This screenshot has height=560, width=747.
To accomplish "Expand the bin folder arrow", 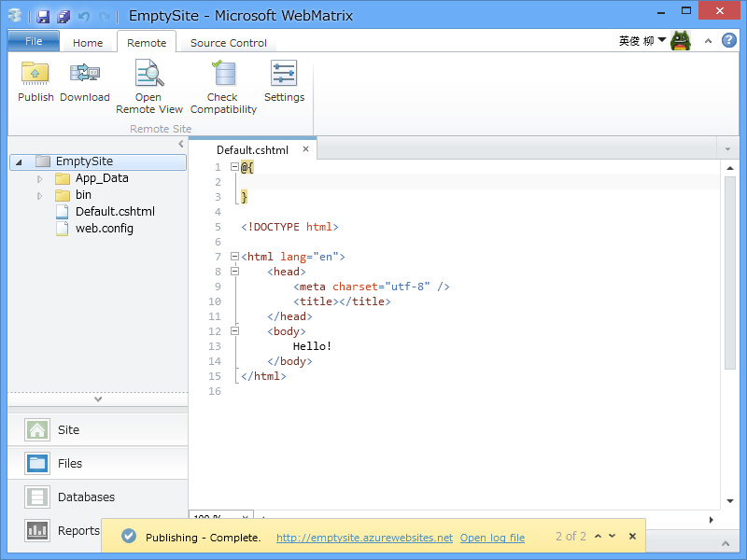I will point(39,196).
